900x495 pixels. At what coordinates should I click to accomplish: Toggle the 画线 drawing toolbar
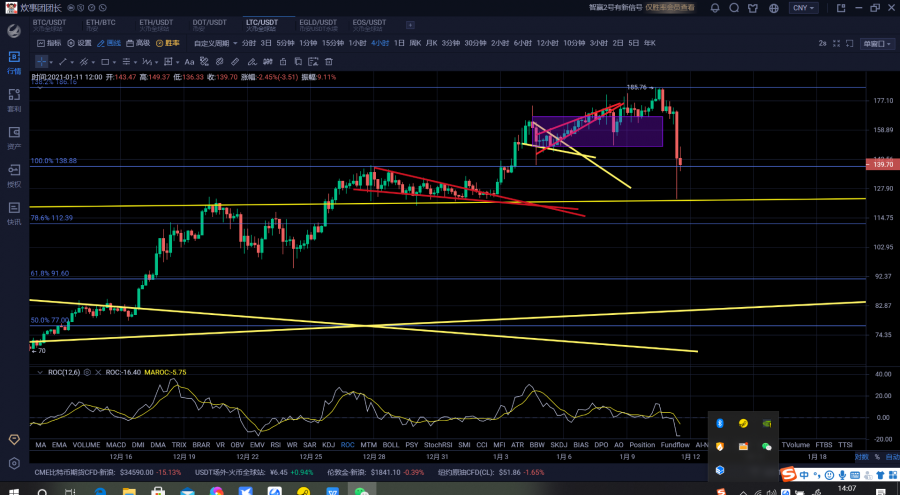click(x=110, y=44)
